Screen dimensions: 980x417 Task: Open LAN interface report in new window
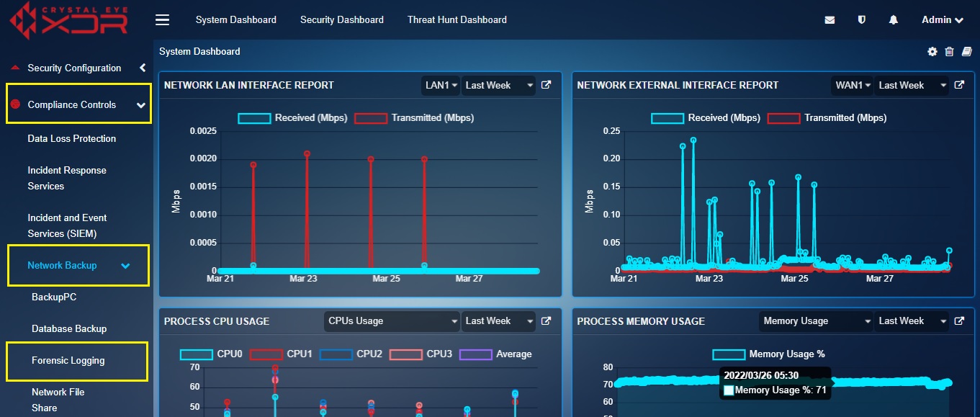click(x=547, y=85)
